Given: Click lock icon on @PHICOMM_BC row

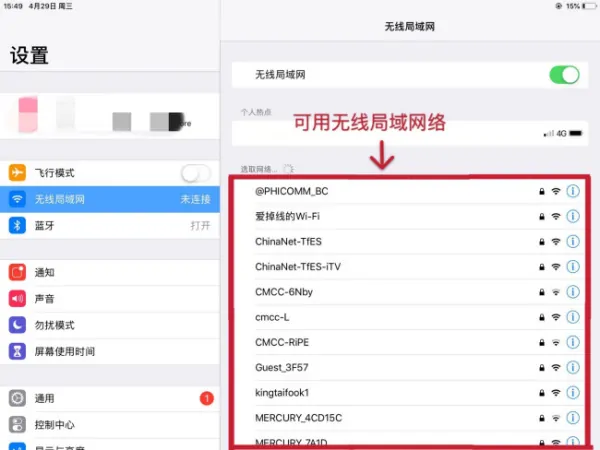Looking at the screenshot, I should pyautogui.click(x=542, y=191).
